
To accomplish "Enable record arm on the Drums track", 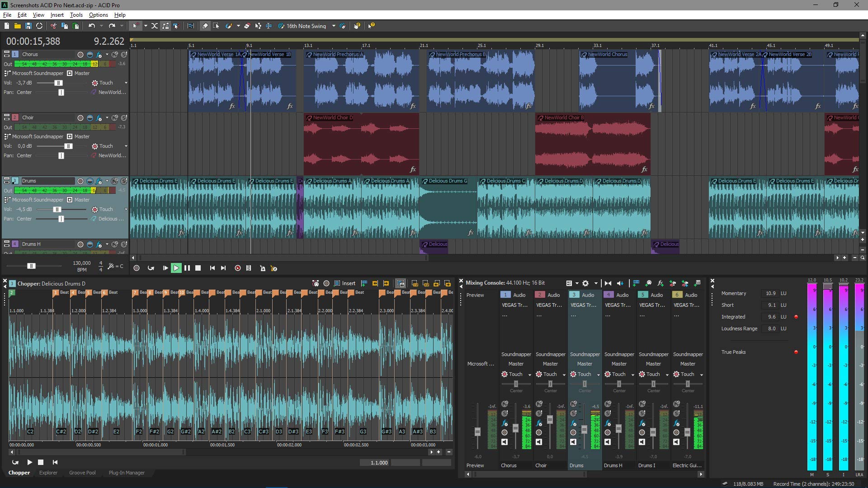I will coord(80,181).
